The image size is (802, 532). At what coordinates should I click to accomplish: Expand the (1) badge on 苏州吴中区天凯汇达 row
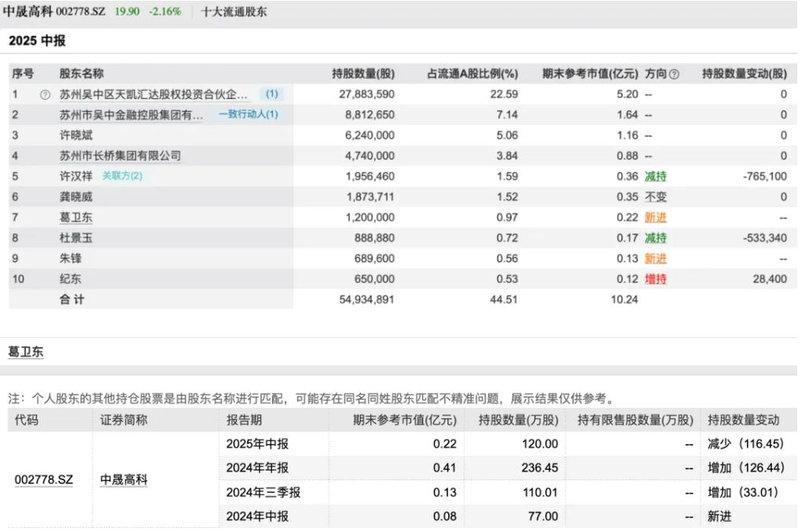click(x=271, y=94)
